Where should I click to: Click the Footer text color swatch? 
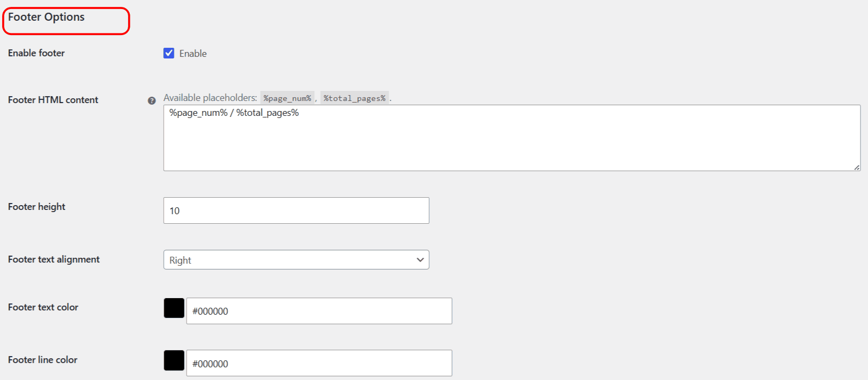pos(174,308)
